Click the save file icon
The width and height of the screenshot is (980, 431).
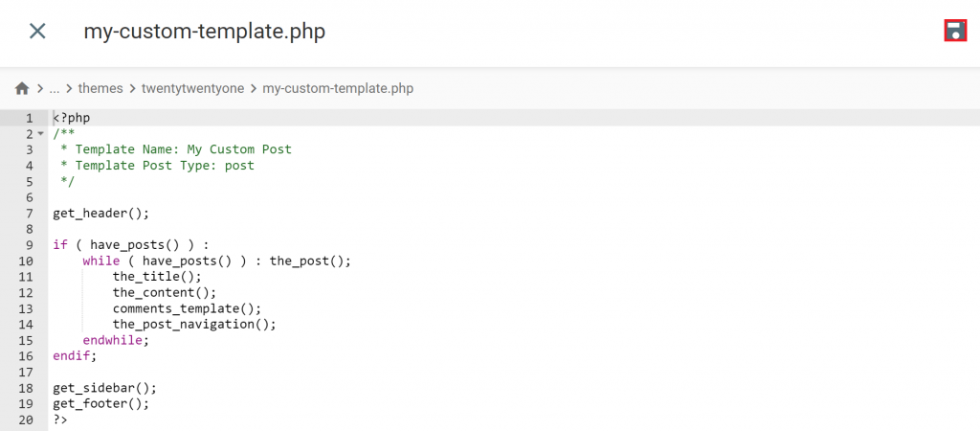pyautogui.click(x=954, y=31)
